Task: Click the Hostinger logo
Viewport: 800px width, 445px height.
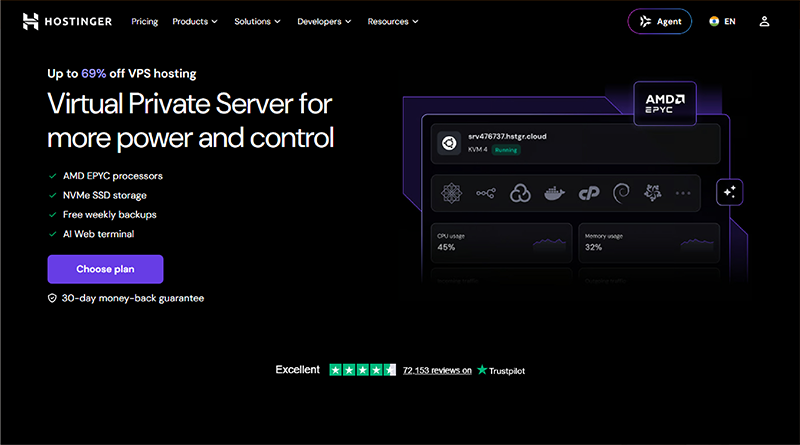Action: pyautogui.click(x=67, y=21)
